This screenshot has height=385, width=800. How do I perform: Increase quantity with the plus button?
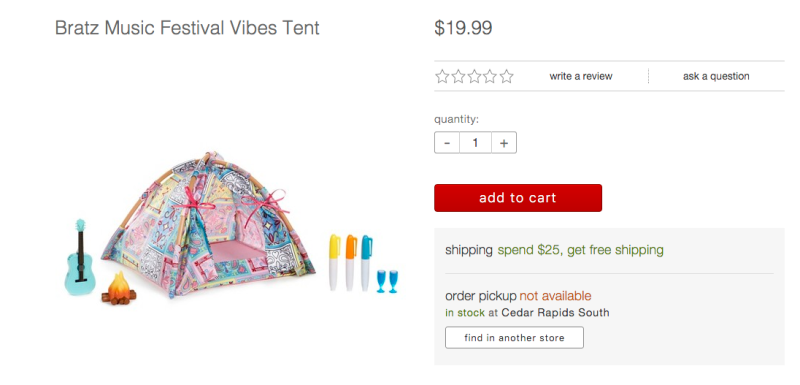(x=504, y=143)
